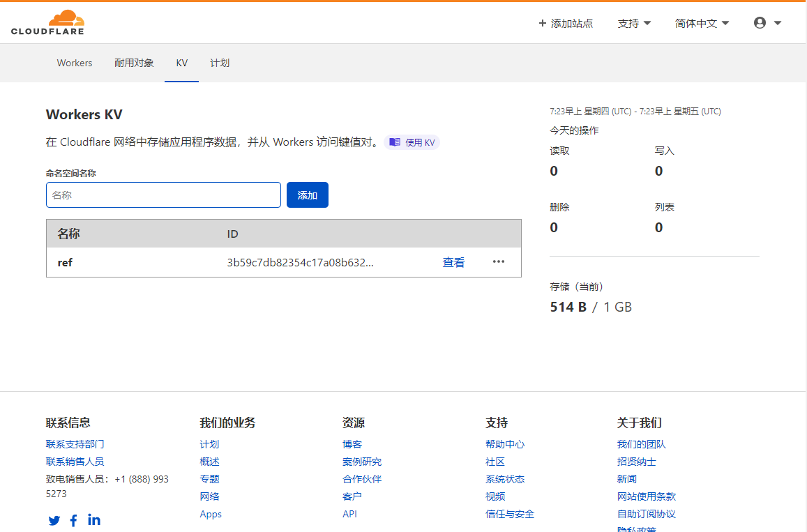This screenshot has height=532, width=807.
Task: Open the 简体中文 language dropdown
Action: (x=702, y=23)
